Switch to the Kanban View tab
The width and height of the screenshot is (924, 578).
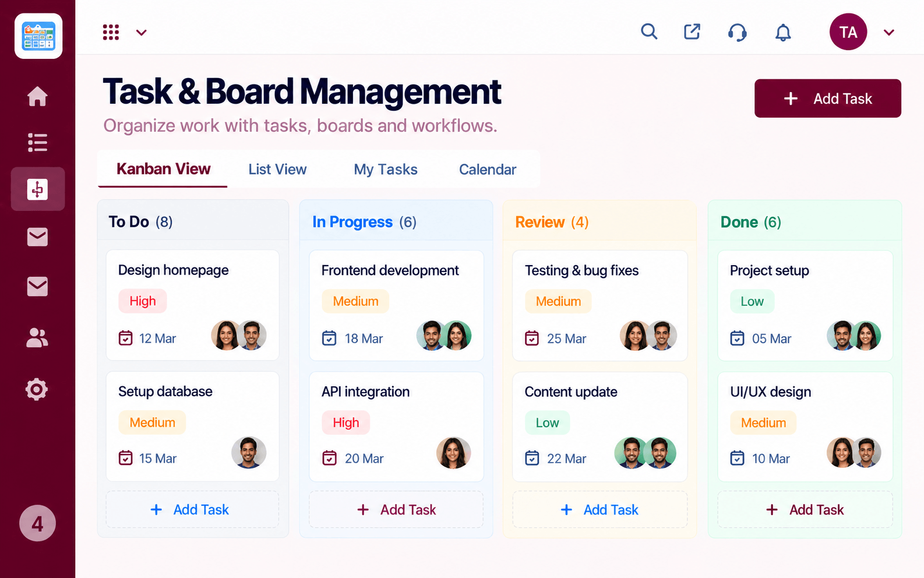click(163, 169)
